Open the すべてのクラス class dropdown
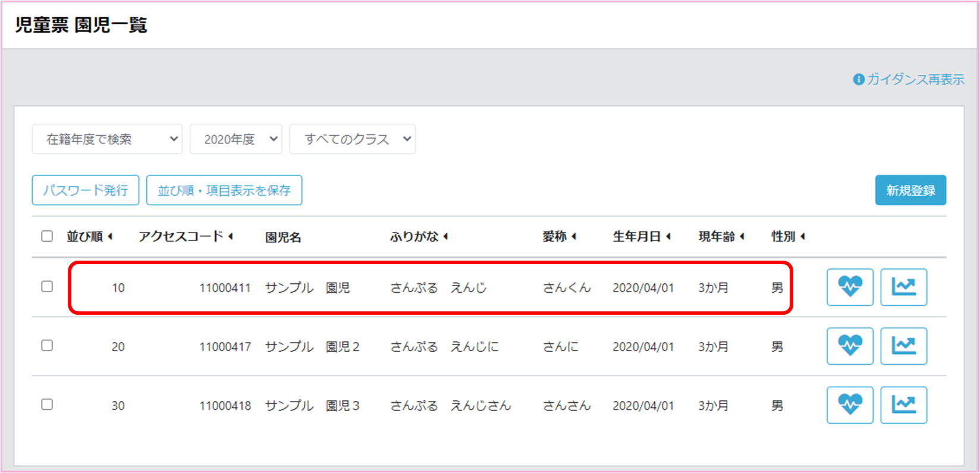 (x=352, y=139)
